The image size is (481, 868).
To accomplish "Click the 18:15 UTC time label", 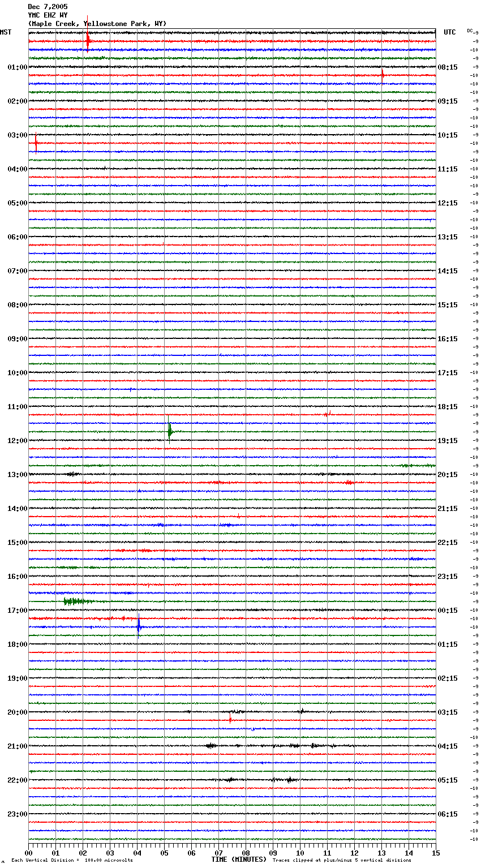I will click(448, 407).
